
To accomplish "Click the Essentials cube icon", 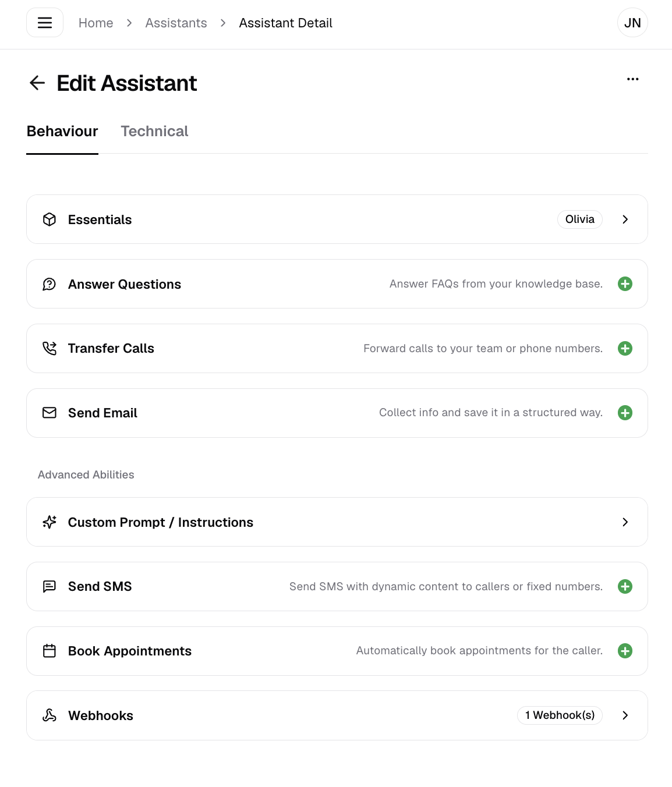I will click(x=49, y=219).
